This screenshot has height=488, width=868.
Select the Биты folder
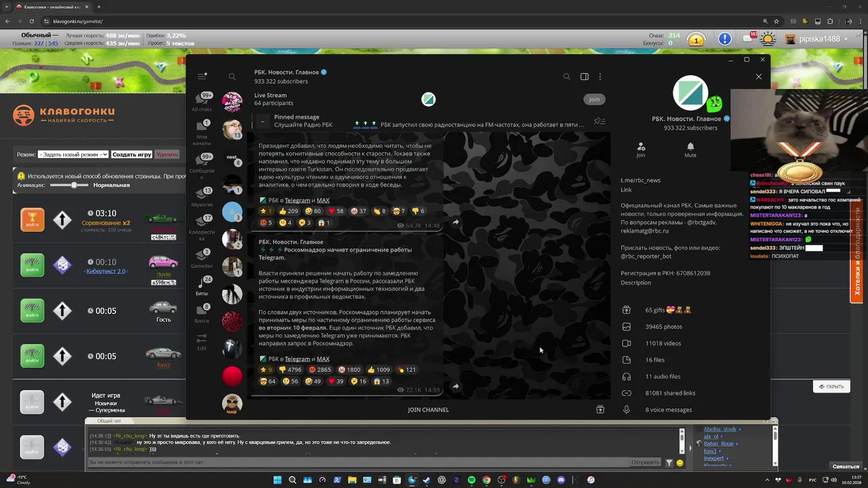tap(201, 287)
